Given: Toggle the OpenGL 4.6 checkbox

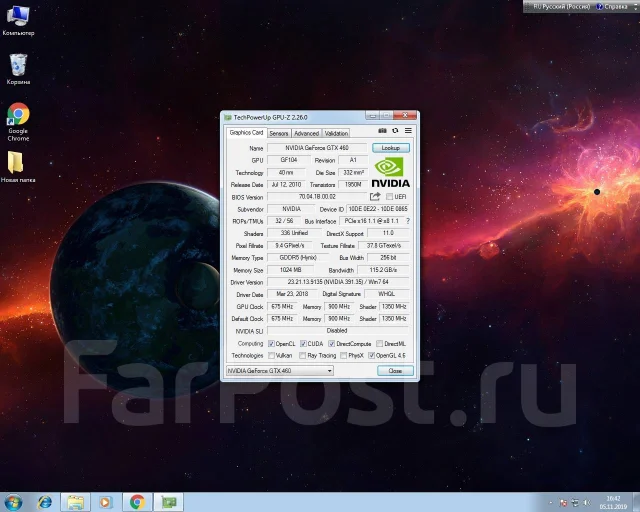Looking at the screenshot, I should click(x=371, y=356).
